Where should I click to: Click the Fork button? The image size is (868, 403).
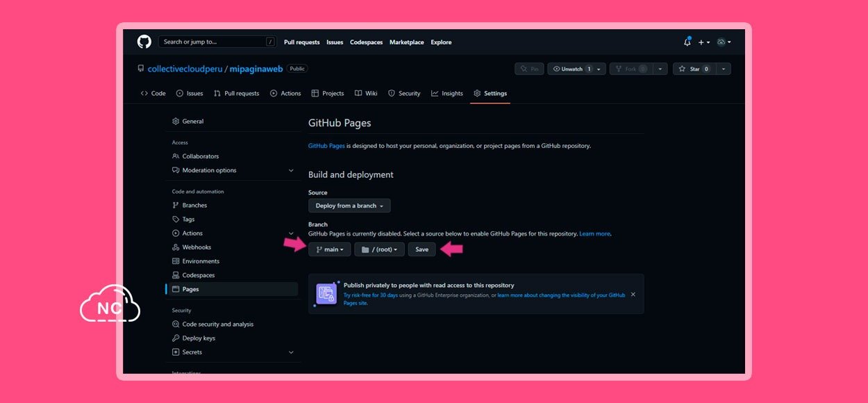[x=631, y=69]
